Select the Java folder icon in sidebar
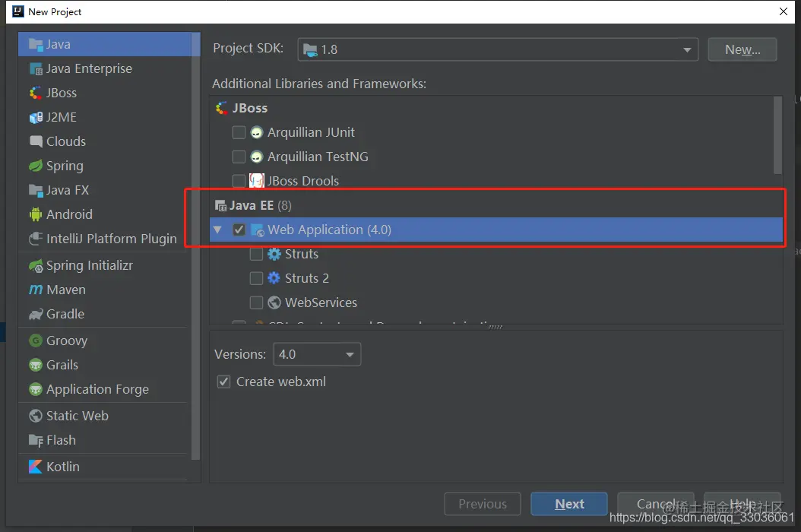The width and height of the screenshot is (801, 532). (36, 45)
